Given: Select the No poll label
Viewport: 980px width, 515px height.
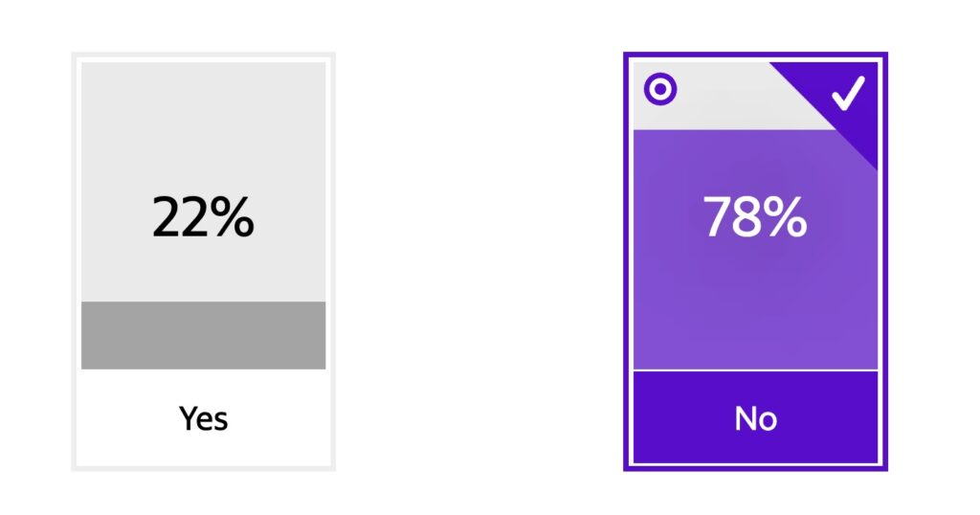Looking at the screenshot, I should coord(756,418).
